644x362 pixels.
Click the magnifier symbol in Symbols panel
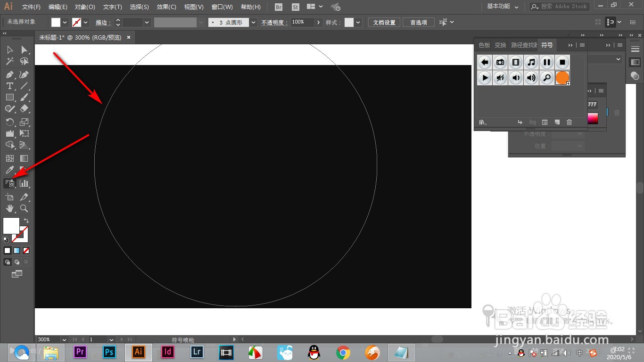[547, 78]
